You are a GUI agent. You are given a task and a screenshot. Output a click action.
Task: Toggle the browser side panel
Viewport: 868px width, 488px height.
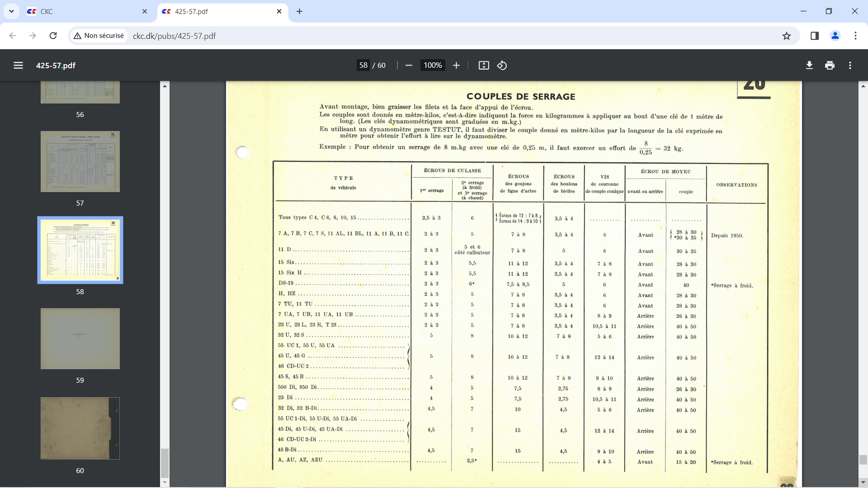tap(815, 36)
